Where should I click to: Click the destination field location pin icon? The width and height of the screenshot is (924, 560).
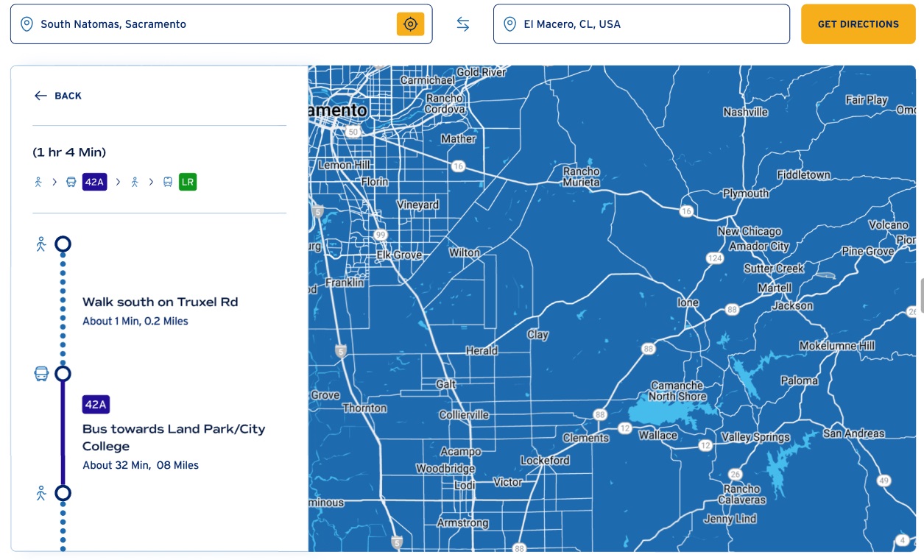[x=509, y=24]
